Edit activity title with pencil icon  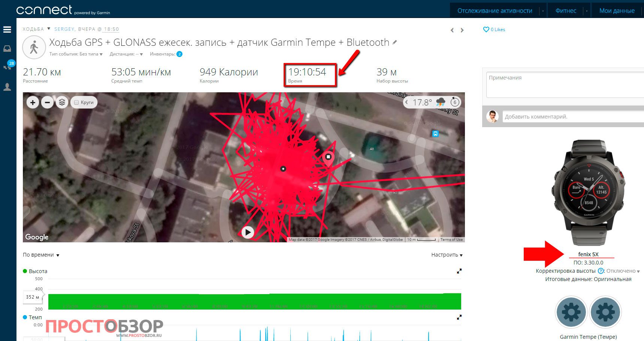(394, 42)
